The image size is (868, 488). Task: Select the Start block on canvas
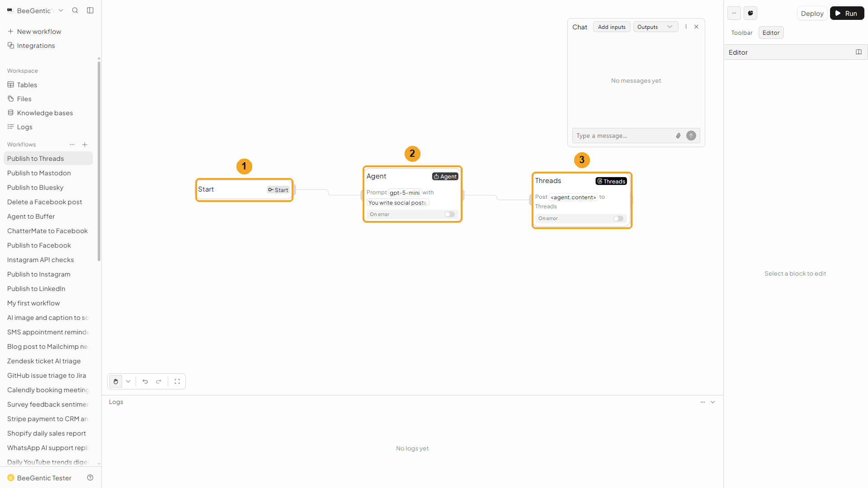point(244,190)
